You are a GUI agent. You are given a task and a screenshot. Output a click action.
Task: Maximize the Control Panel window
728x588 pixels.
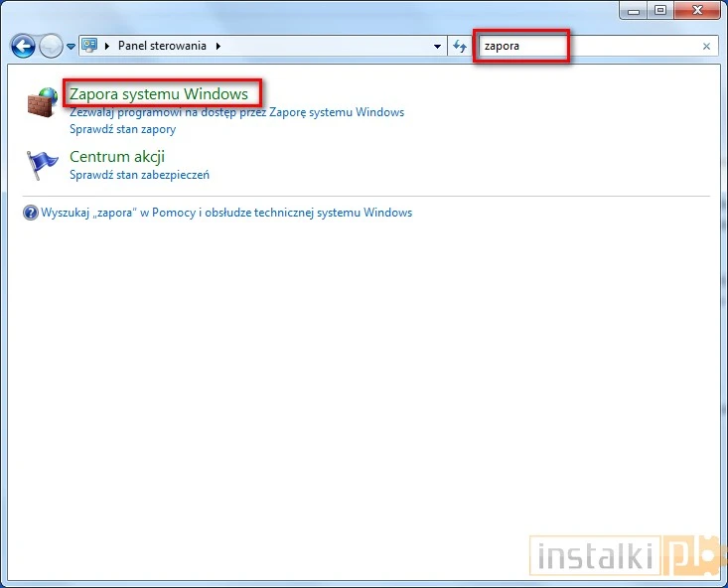660,10
